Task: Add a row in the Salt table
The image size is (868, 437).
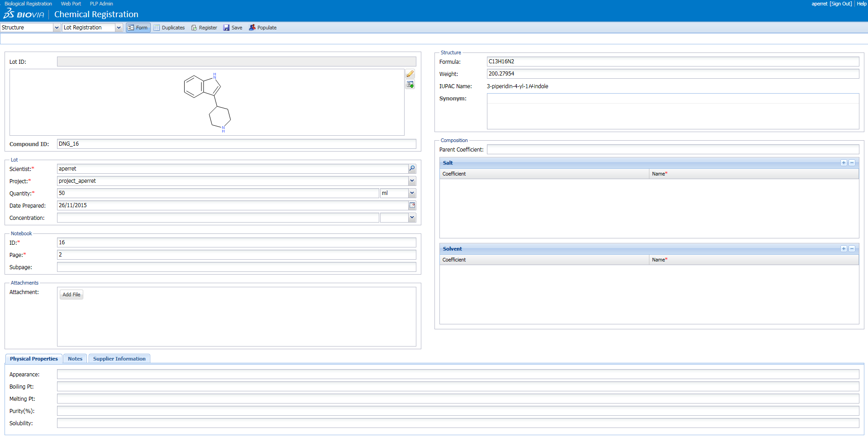Action: (x=844, y=163)
